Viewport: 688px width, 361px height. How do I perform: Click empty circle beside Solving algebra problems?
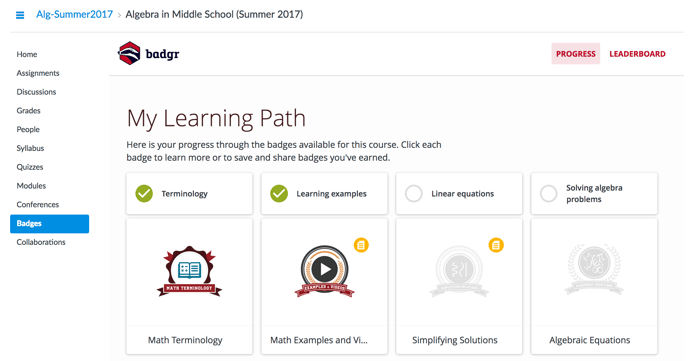pyautogui.click(x=548, y=193)
